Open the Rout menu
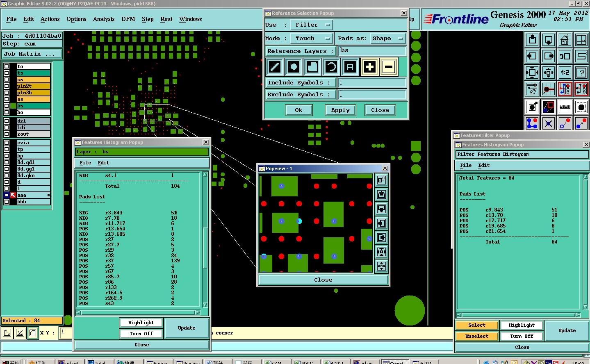Image resolution: width=590 pixels, height=364 pixels. click(166, 19)
